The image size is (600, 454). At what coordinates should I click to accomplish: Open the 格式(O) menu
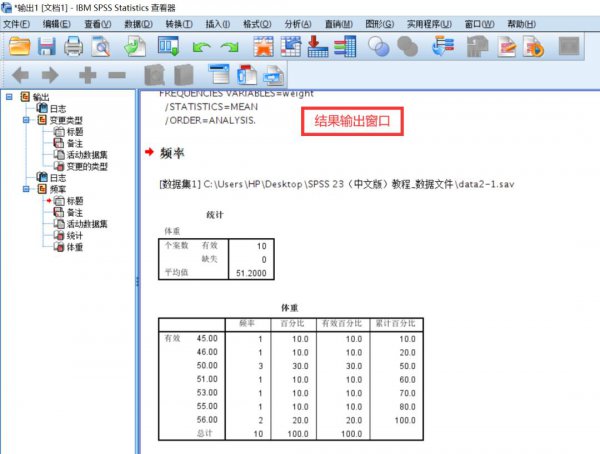click(257, 24)
